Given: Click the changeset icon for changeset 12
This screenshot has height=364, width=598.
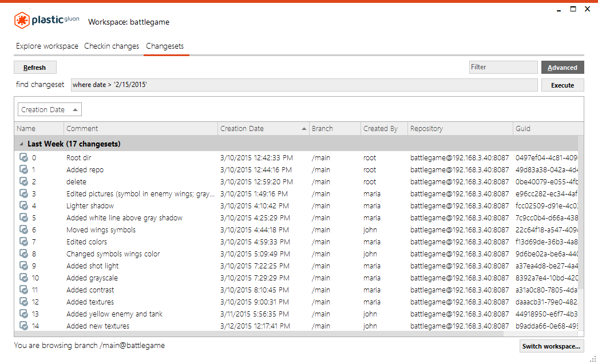Looking at the screenshot, I should point(23,302).
